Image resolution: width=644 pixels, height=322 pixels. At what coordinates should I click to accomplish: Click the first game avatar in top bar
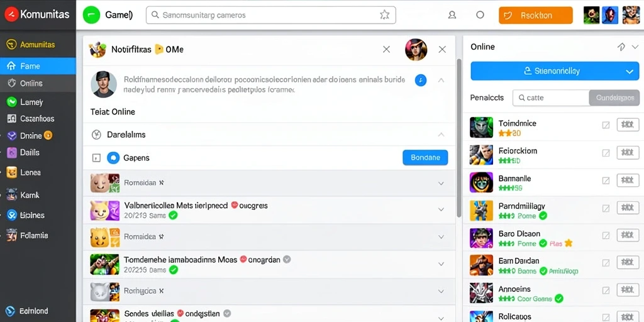[x=591, y=15]
